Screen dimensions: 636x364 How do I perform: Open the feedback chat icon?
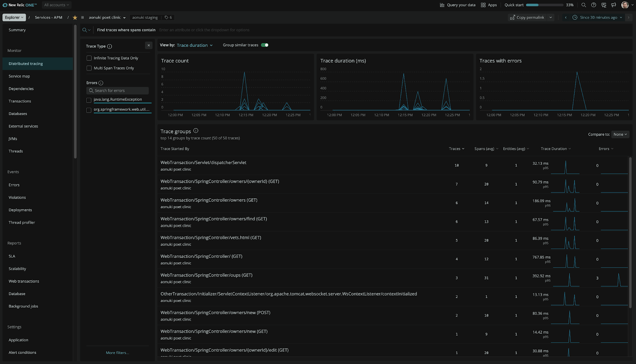603,5
